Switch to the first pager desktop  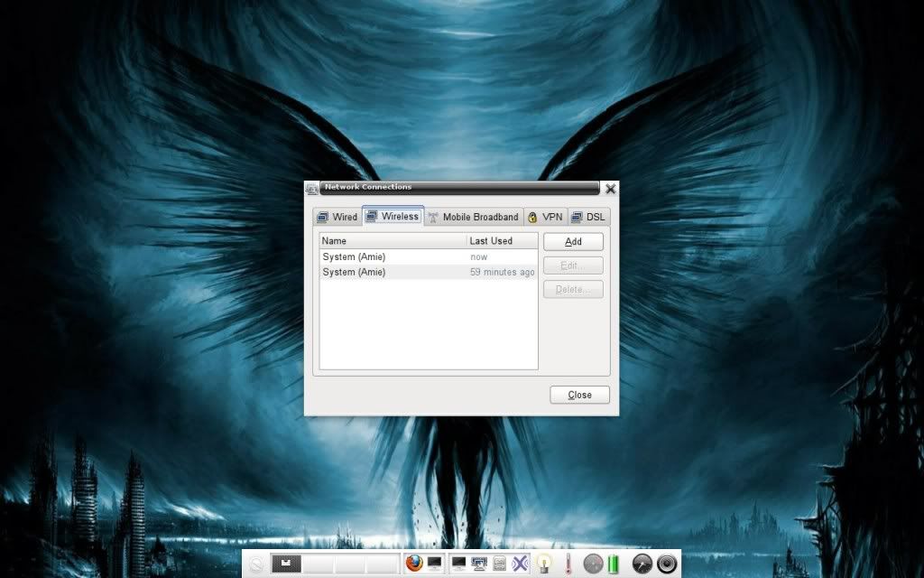pos(286,564)
